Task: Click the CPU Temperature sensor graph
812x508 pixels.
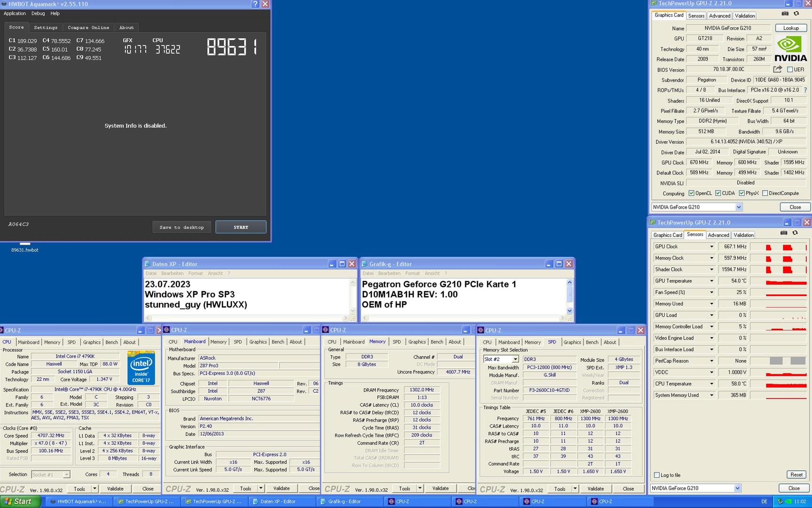Action: click(779, 384)
